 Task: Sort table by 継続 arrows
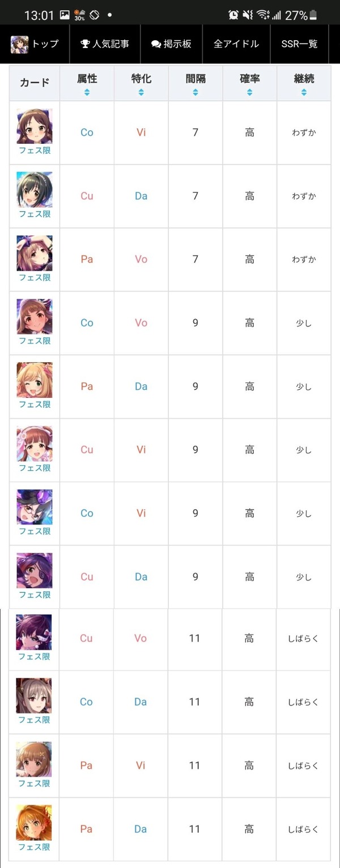[x=304, y=92]
